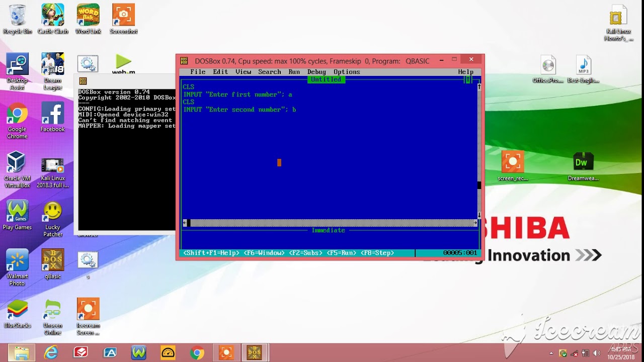This screenshot has height=362, width=644.
Task: Open the Best English MP3 desktop file
Action: coord(584,69)
